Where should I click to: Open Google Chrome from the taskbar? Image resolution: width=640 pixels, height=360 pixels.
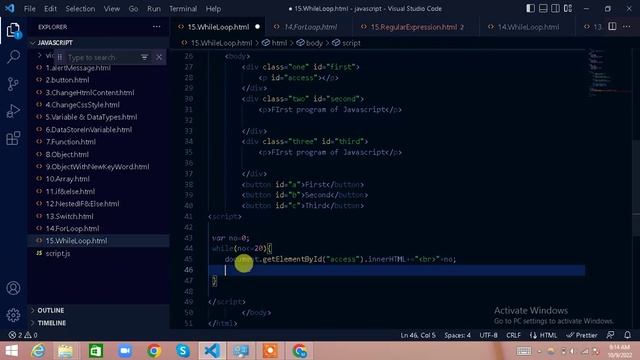(154, 351)
